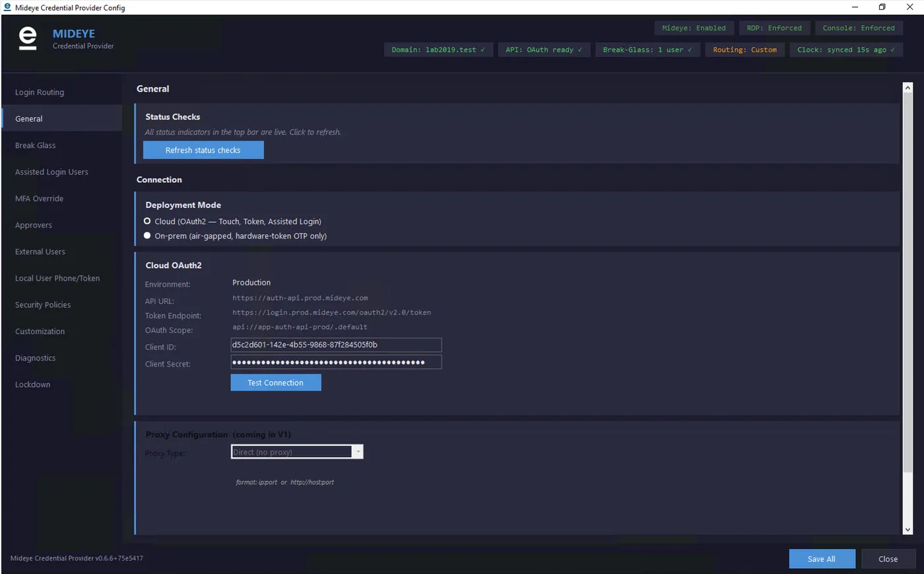
Task: Open Diagnostics page
Action: pos(61,358)
